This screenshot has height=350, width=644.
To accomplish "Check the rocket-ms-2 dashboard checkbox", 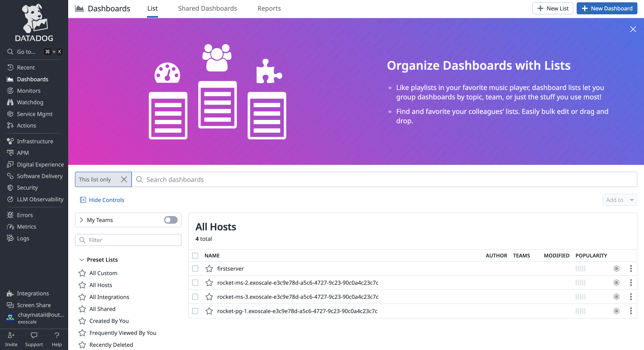I will (195, 283).
